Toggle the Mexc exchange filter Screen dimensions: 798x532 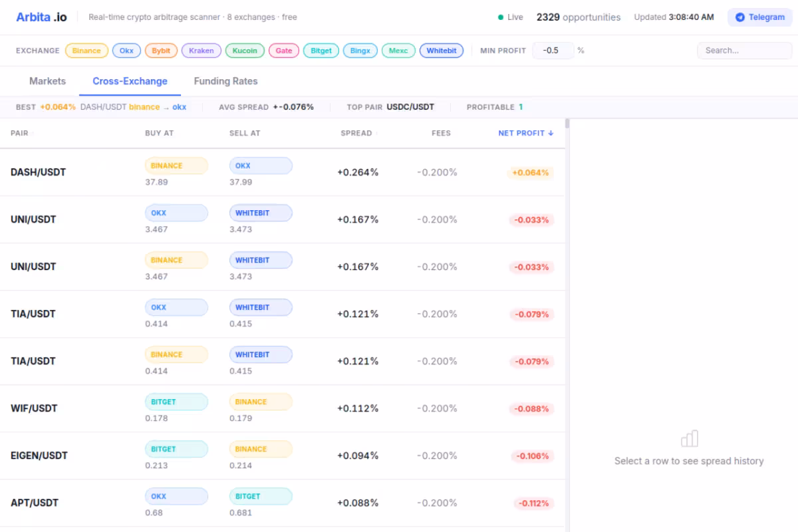[x=398, y=51]
